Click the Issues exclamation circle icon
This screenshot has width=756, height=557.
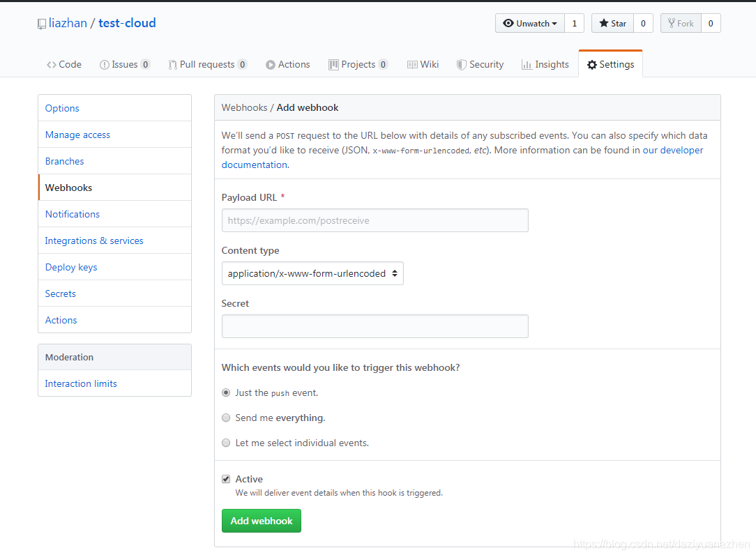pyautogui.click(x=104, y=65)
